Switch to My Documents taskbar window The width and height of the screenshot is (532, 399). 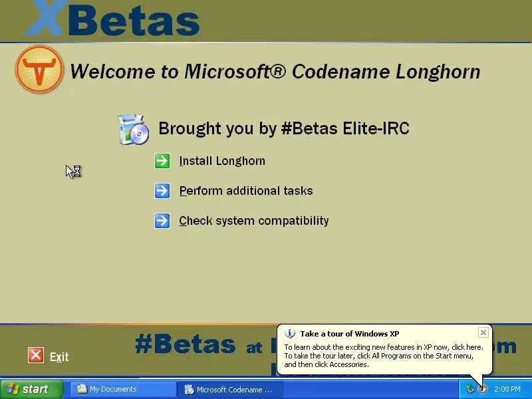pos(123,389)
